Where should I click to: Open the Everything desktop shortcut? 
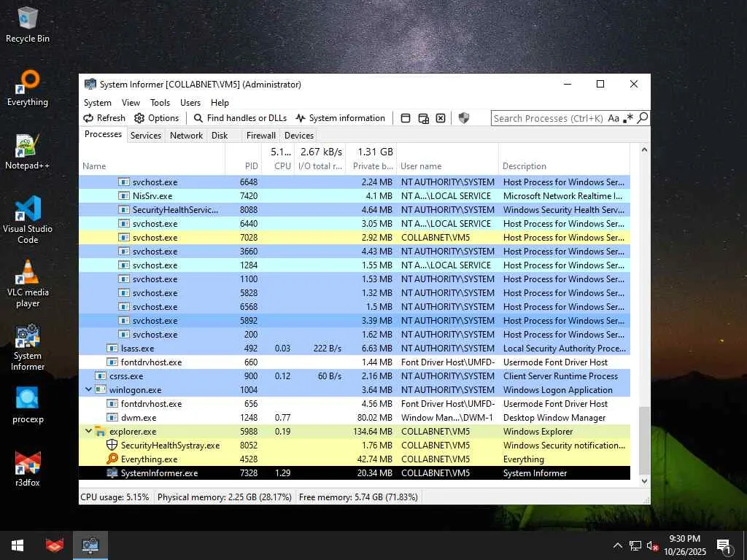tap(28, 88)
